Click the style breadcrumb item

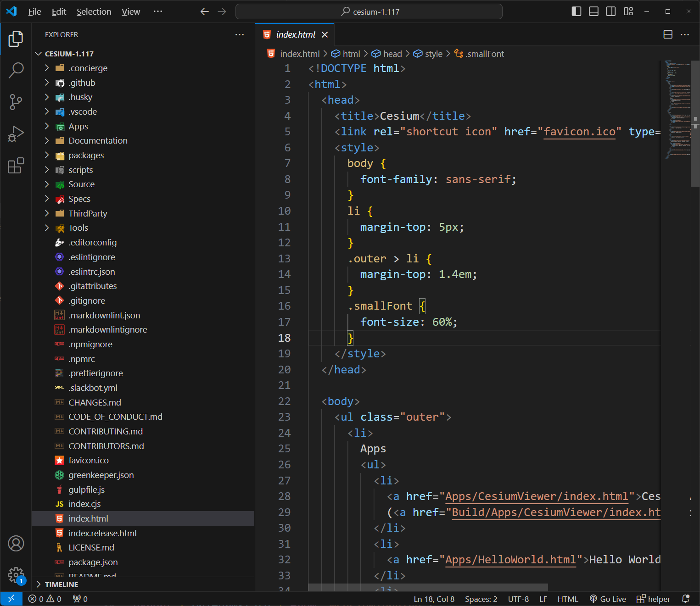[x=428, y=54]
